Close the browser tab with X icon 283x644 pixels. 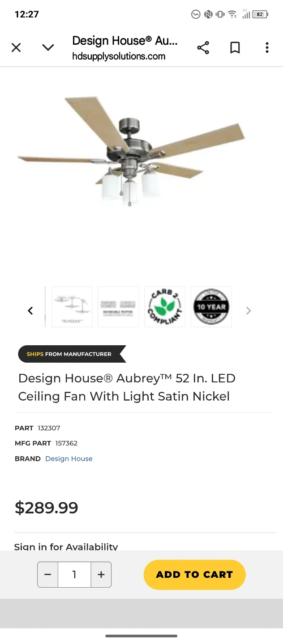[x=16, y=47]
